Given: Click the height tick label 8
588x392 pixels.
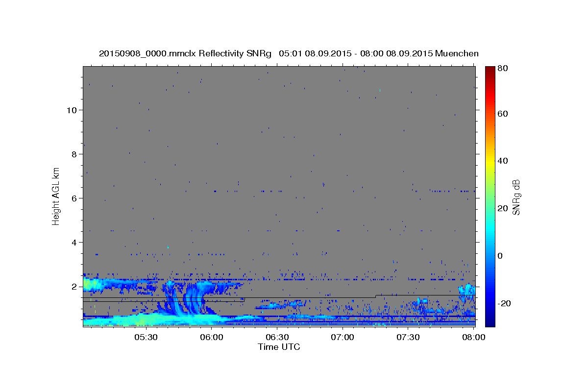Looking at the screenshot, I should coord(73,154).
